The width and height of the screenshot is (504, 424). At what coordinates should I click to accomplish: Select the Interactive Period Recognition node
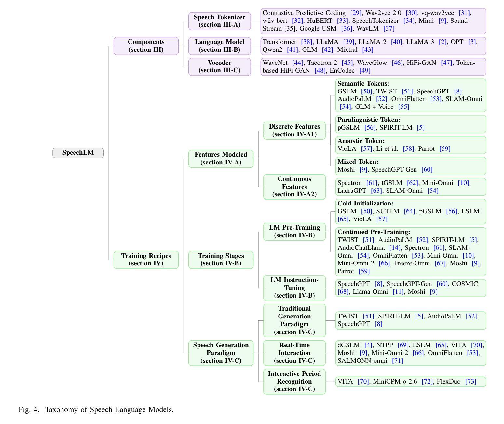294,382
